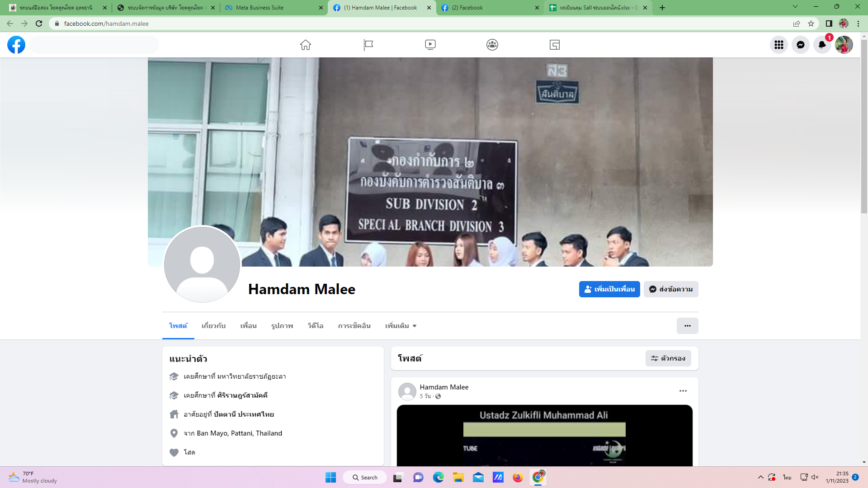Image resolution: width=868 pixels, height=488 pixels.
Task: Open Facebook Watch video icon
Action: (x=430, y=45)
